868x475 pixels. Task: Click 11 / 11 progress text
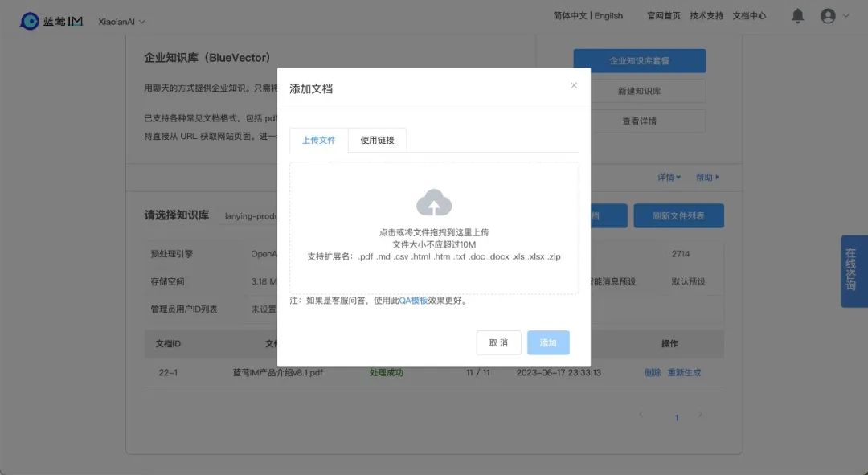tap(477, 373)
